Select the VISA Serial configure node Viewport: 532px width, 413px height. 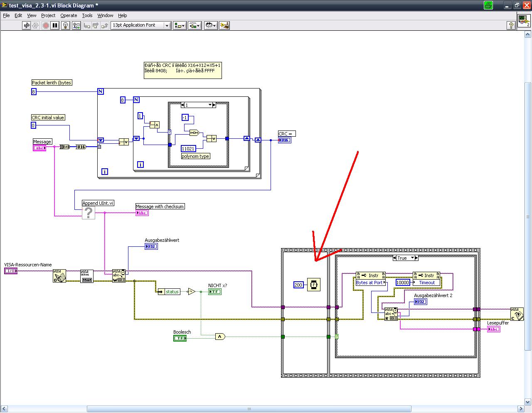(87, 276)
